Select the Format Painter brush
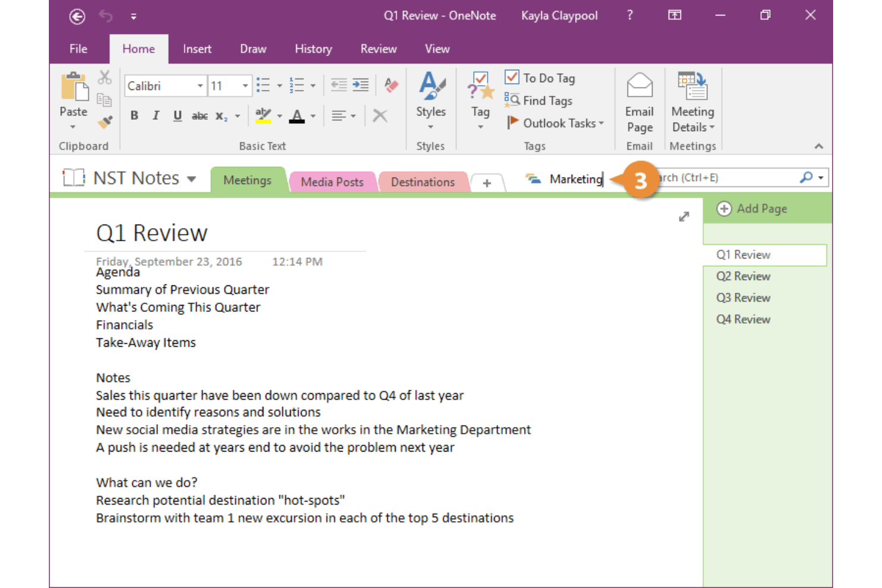This screenshot has width=882, height=588. (105, 122)
